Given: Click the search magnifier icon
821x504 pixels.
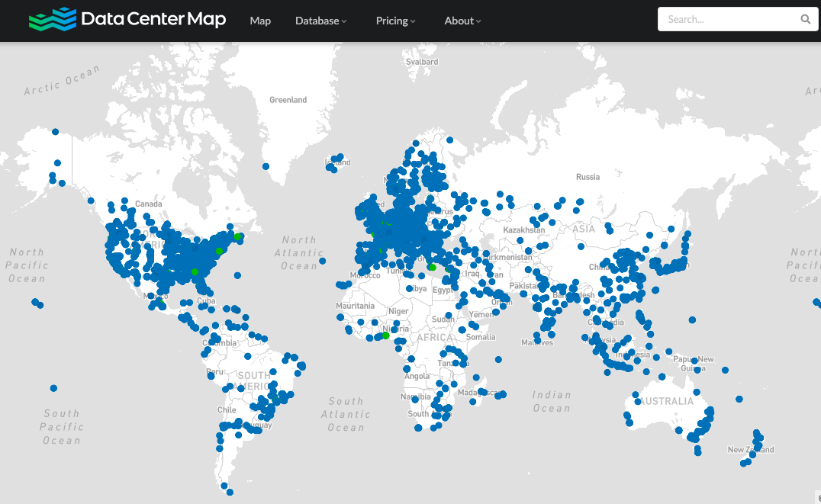Looking at the screenshot, I should click(805, 20).
